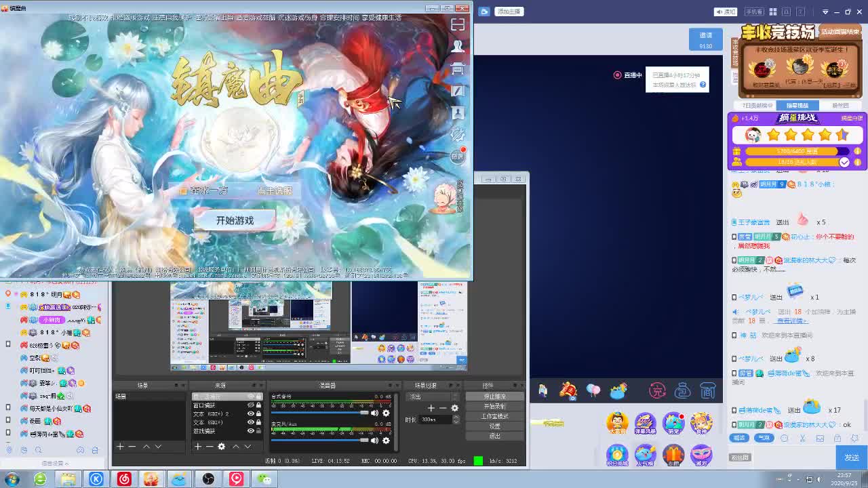Screen dimensions: 868x488
Task: Open the main menu dropdown arrow in title bar
Action: click(x=825, y=12)
